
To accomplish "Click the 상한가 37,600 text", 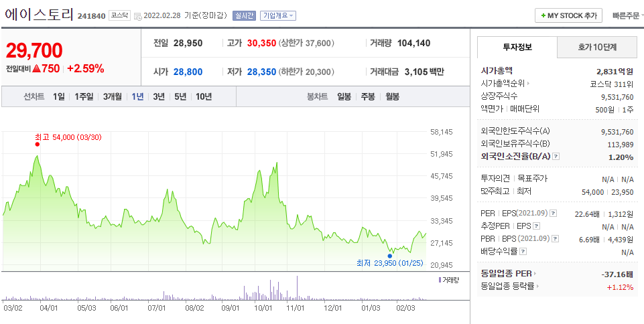I will (306, 43).
